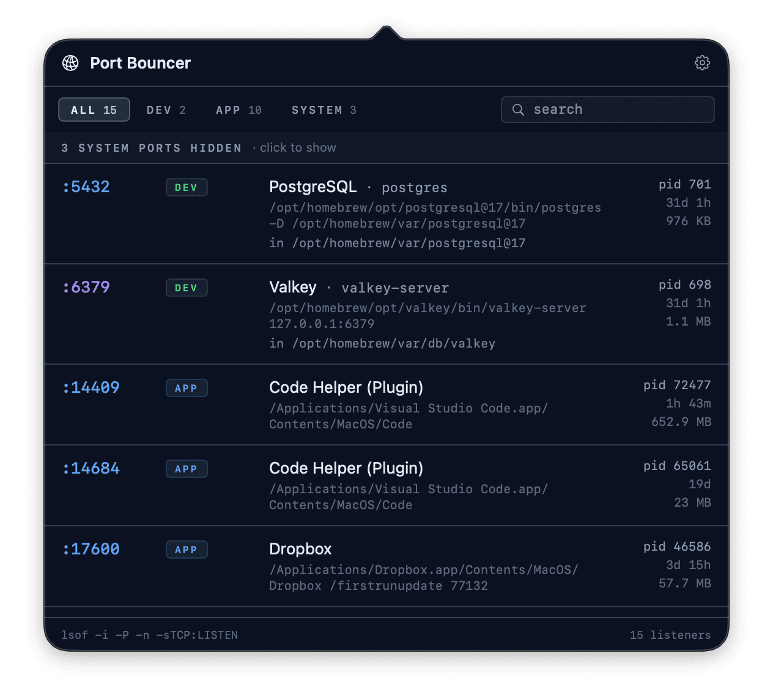773x700 pixels.
Task: Select the ALL 15 filter tab
Action: [94, 110]
